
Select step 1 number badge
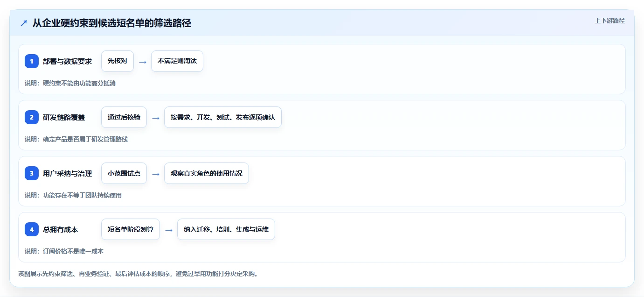32,61
